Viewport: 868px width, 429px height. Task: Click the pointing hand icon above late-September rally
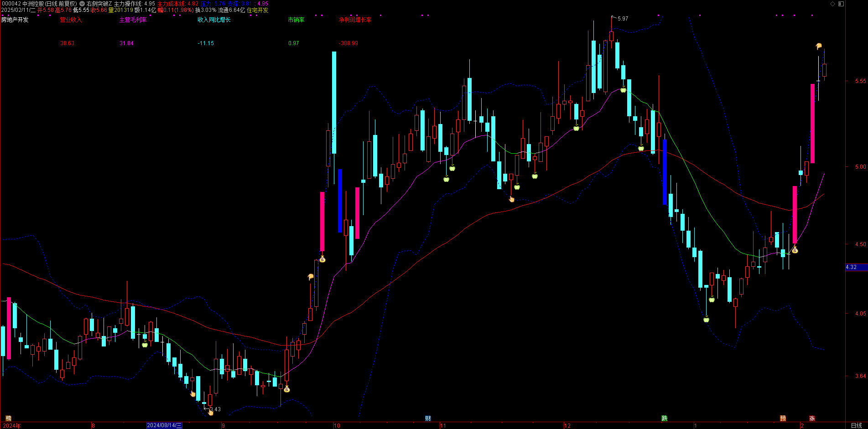tap(311, 277)
